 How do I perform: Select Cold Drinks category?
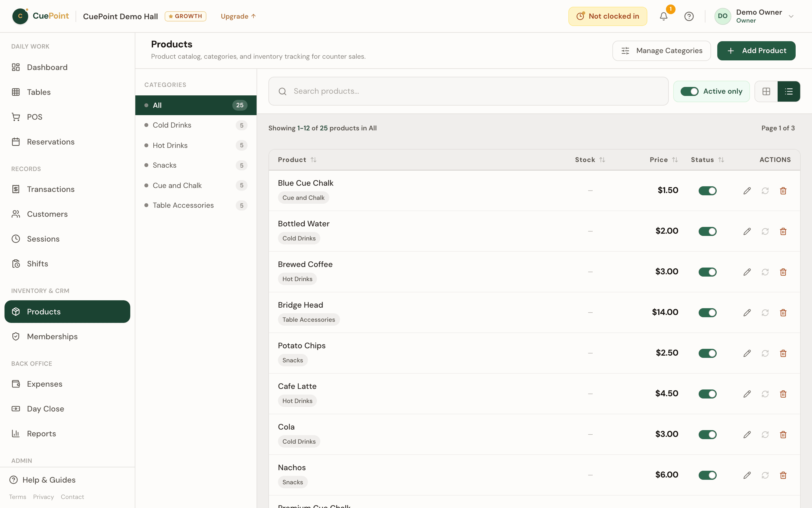(196, 125)
